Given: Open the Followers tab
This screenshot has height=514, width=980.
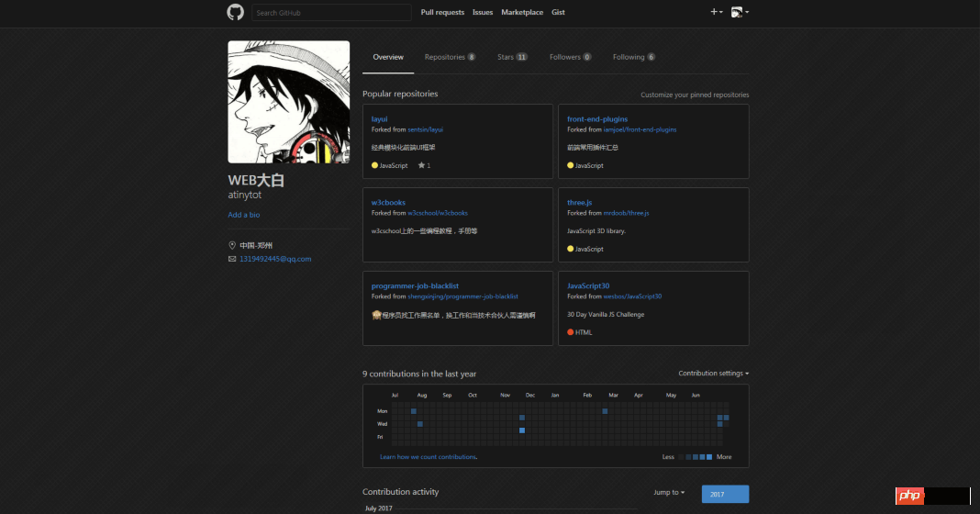Looking at the screenshot, I should 570,57.
